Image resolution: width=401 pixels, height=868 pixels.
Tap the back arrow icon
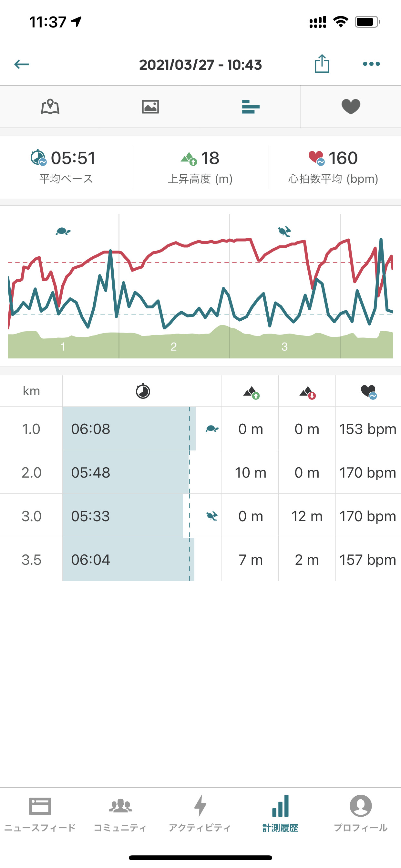tap(22, 64)
